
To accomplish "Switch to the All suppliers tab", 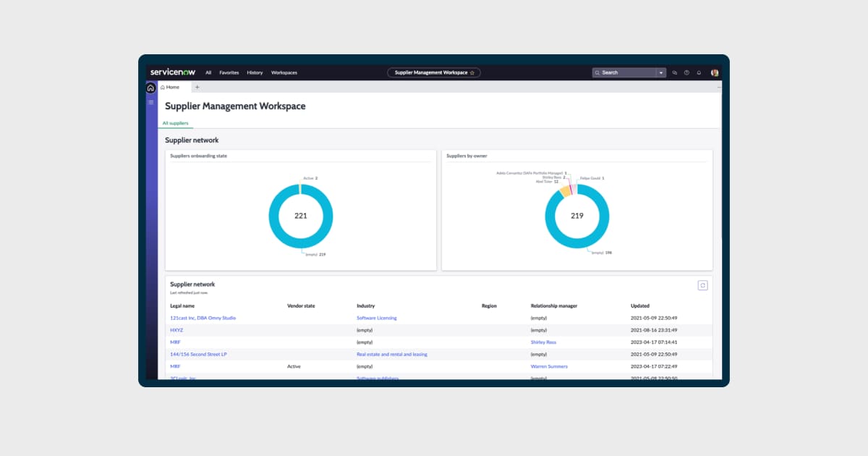I will click(175, 123).
